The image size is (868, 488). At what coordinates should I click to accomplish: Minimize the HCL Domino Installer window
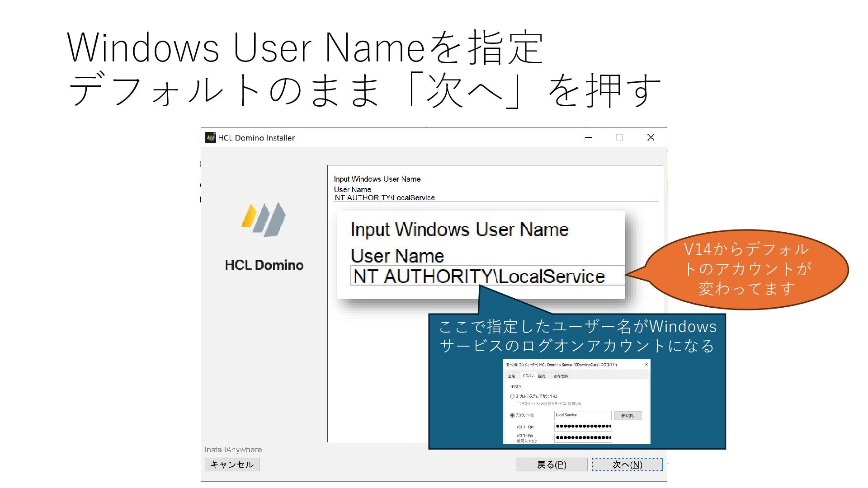pos(588,137)
